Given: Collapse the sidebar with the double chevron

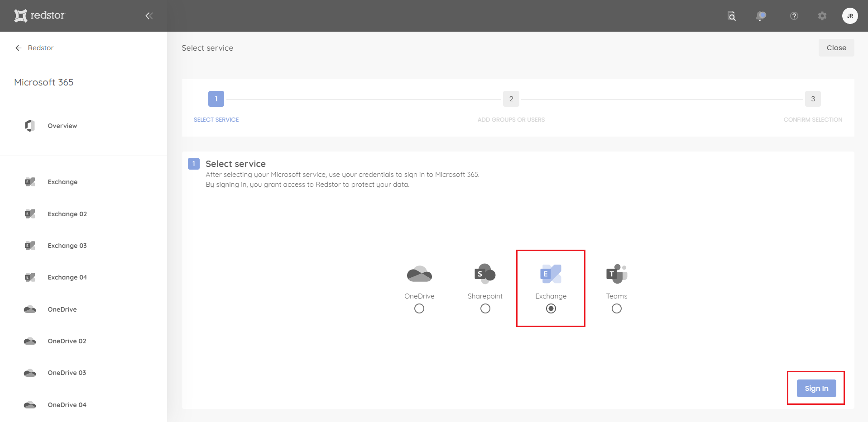Looking at the screenshot, I should (x=149, y=16).
